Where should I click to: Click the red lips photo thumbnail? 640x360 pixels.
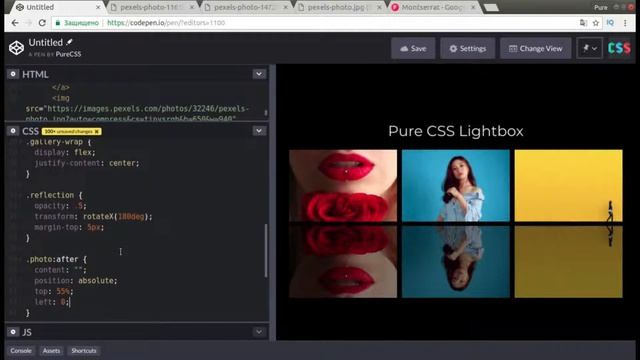pos(343,186)
